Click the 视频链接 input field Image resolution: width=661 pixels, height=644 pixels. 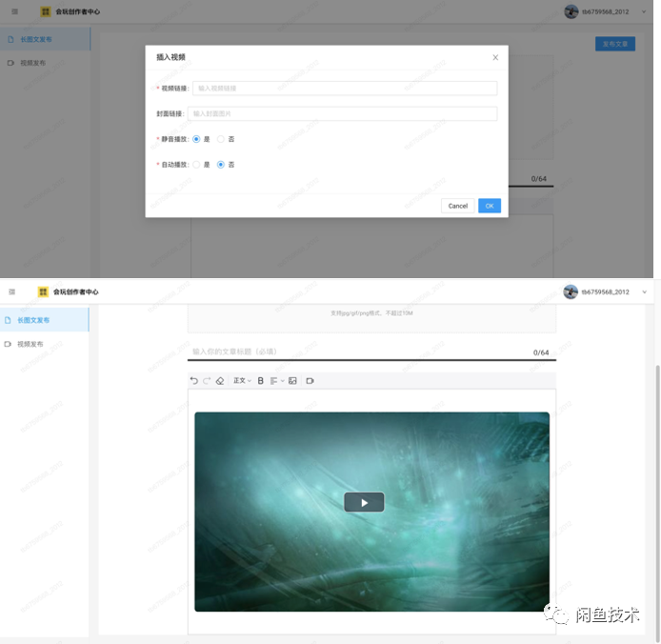coord(345,89)
